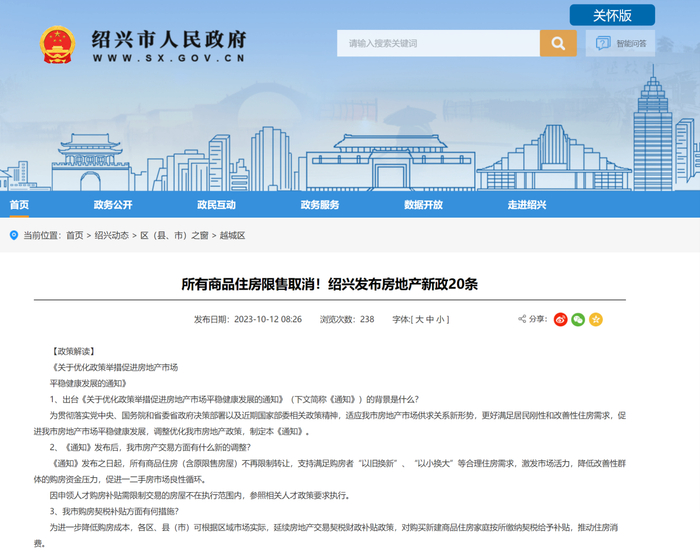Open the 智能问答 chat assistant
700x554 pixels.
coord(621,43)
